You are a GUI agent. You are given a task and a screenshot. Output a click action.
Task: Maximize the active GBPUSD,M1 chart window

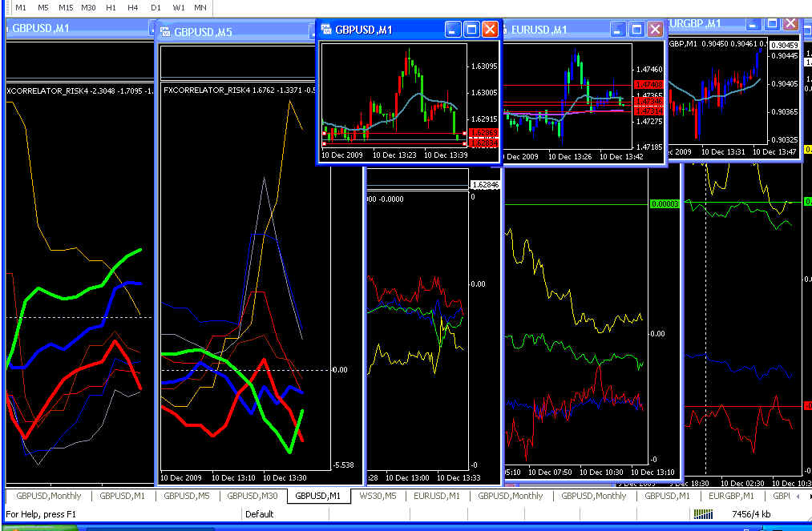(x=471, y=30)
